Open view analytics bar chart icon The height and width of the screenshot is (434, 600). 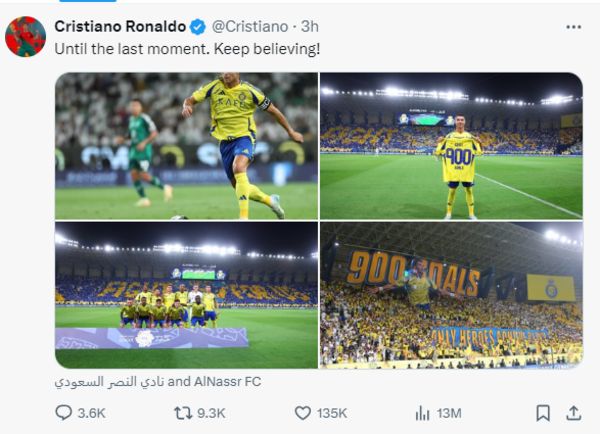(x=423, y=412)
